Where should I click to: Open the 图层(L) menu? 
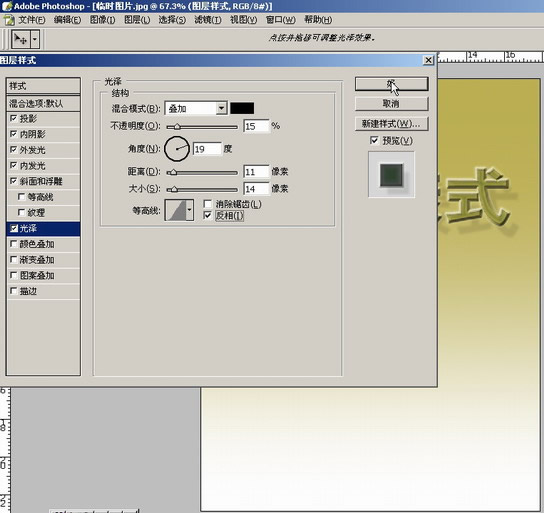(x=137, y=20)
